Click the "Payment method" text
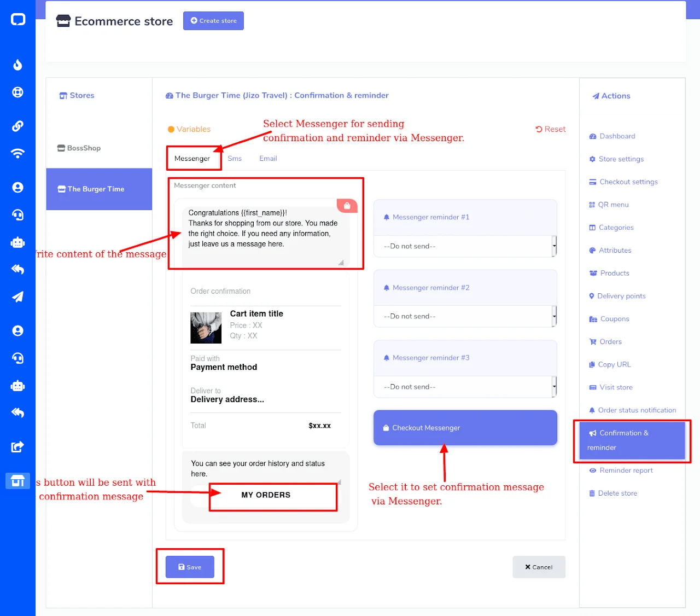The width and height of the screenshot is (700, 616). point(224,367)
